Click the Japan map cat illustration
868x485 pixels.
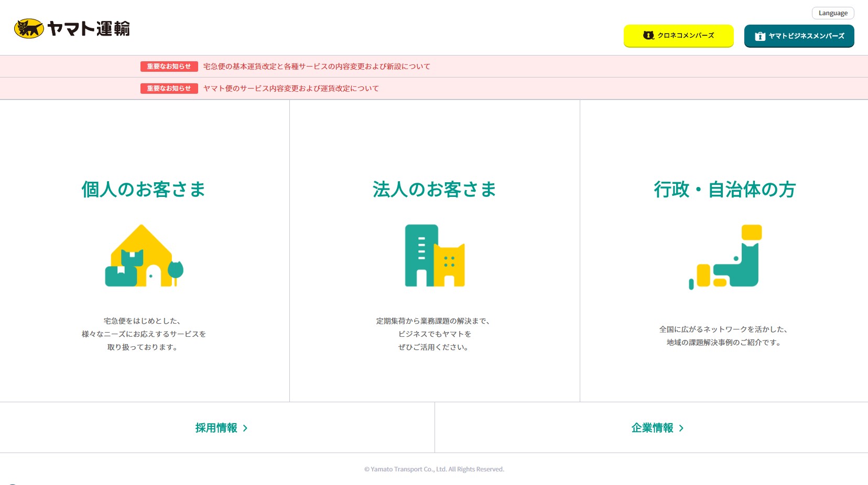click(x=725, y=257)
